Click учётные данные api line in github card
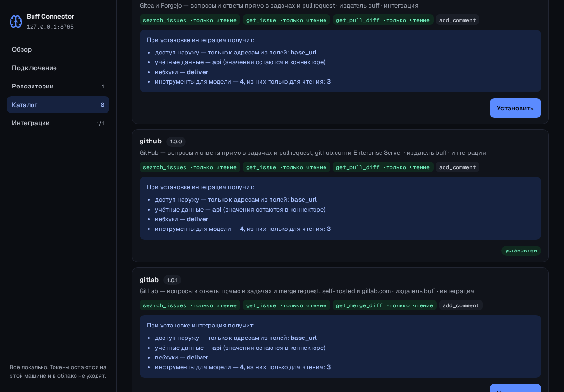This screenshot has height=392, width=564. 240,210
